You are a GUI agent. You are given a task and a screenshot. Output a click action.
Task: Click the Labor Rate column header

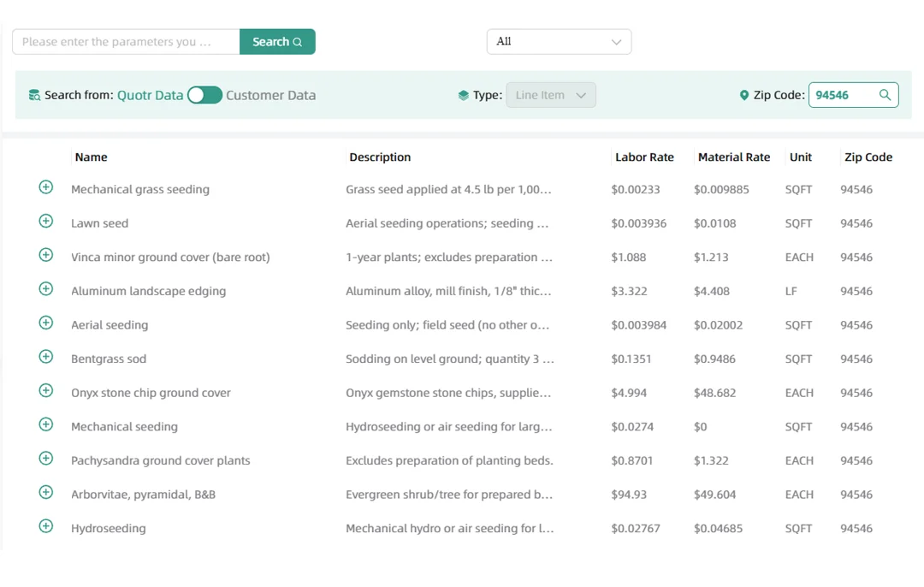(x=644, y=157)
